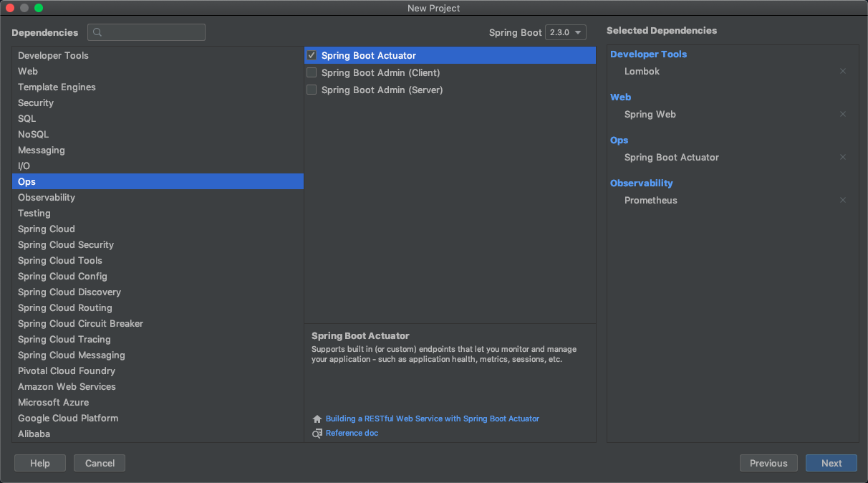Click the Help button

pyautogui.click(x=40, y=463)
